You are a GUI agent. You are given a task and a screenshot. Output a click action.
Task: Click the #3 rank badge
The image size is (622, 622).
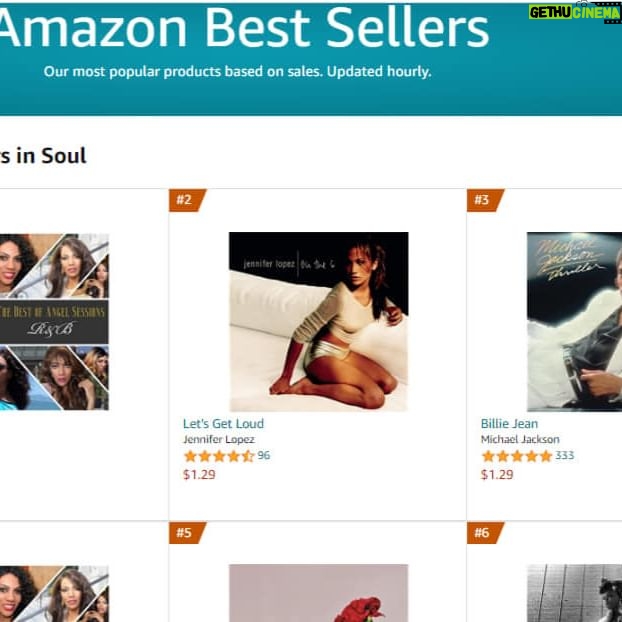(482, 200)
